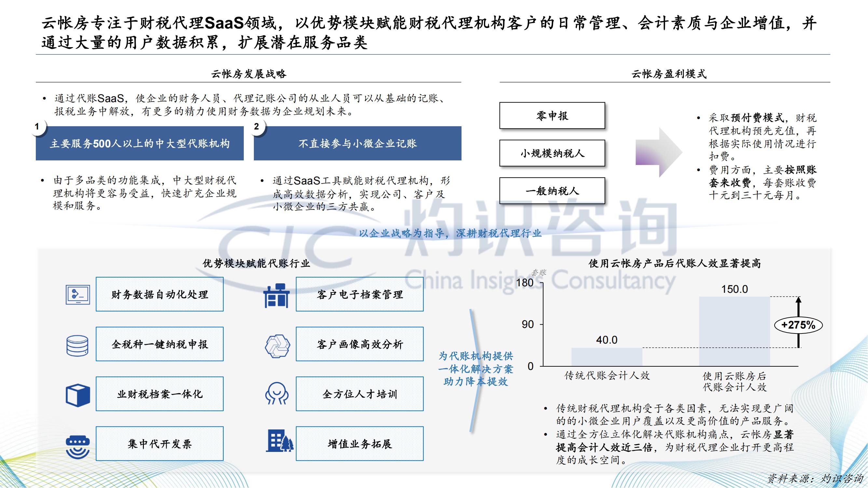Click the slide title 云帐房专注于财税代理SaaS领域
The image size is (868, 488).
[429, 33]
